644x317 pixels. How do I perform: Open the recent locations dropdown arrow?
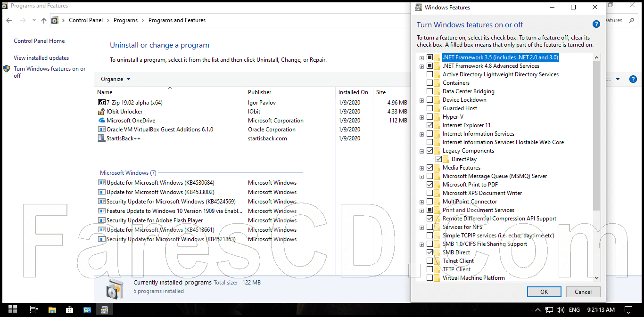point(34,20)
